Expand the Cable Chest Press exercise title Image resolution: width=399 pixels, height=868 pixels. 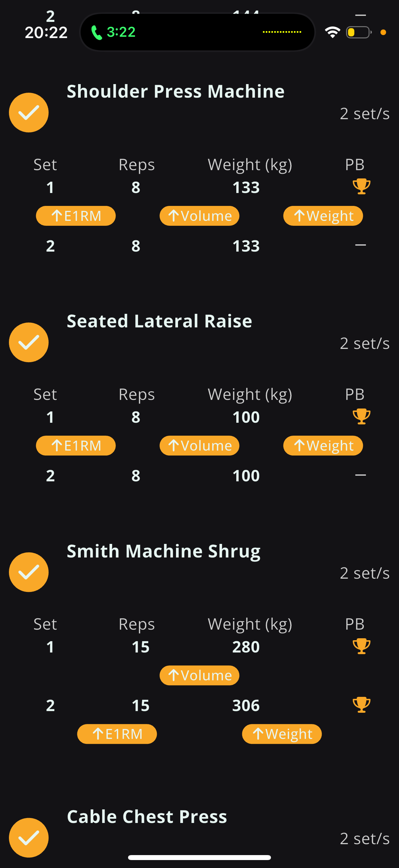(147, 816)
